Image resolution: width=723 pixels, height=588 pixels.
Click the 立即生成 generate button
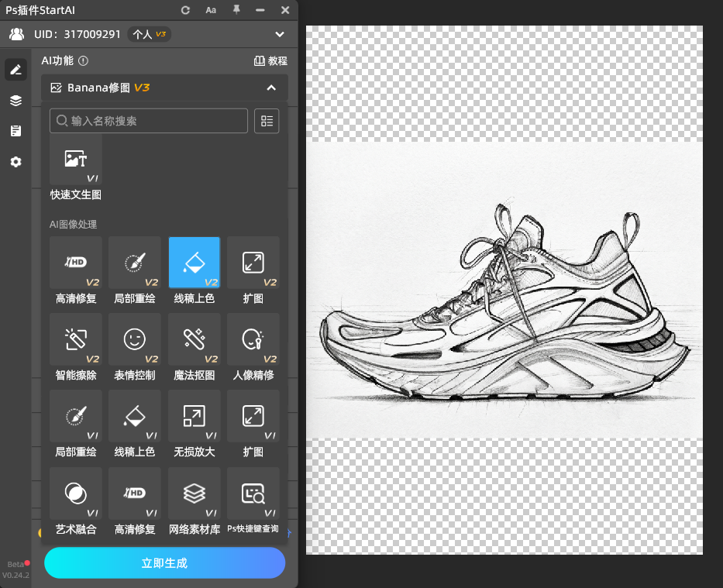coord(164,562)
